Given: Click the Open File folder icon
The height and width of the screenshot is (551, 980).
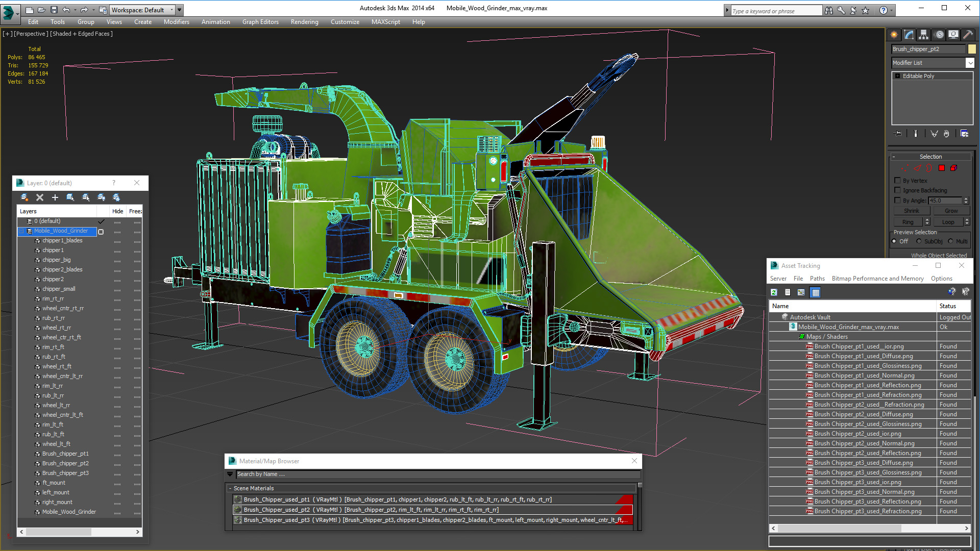Looking at the screenshot, I should pyautogui.click(x=41, y=10).
